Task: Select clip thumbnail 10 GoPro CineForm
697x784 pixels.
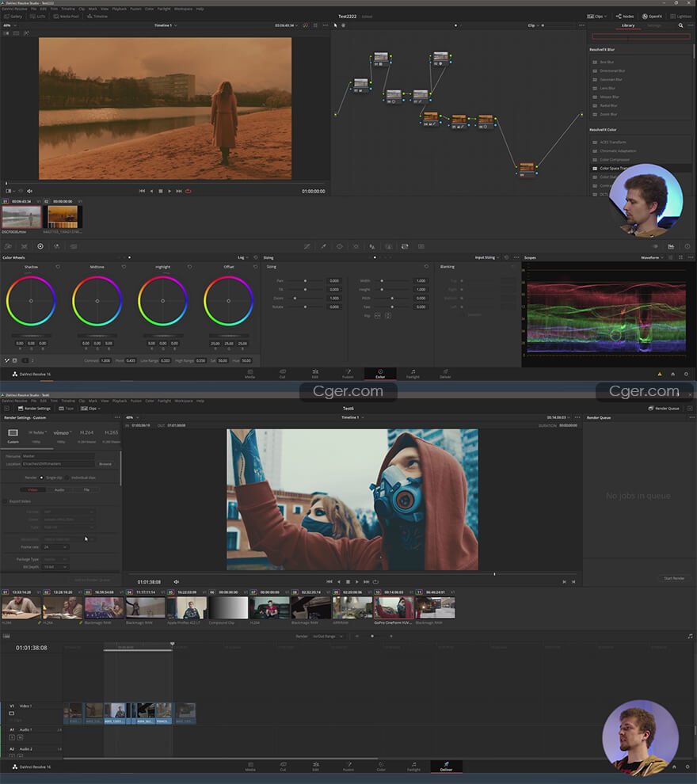Action: click(394, 608)
